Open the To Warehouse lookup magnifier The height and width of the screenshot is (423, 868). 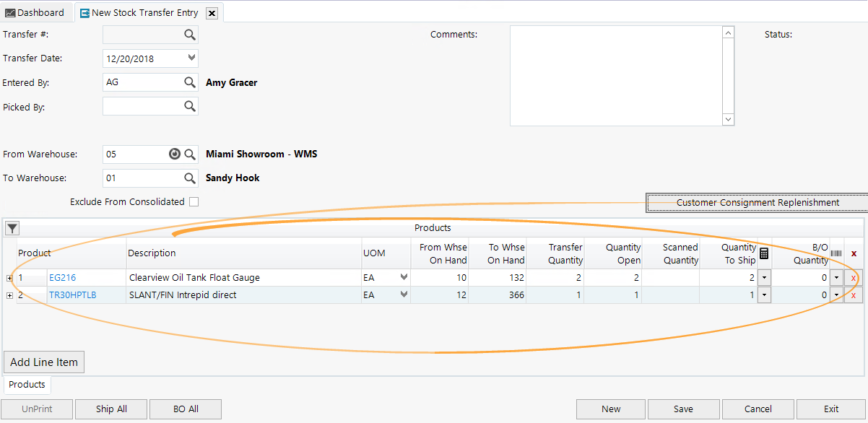tap(189, 178)
